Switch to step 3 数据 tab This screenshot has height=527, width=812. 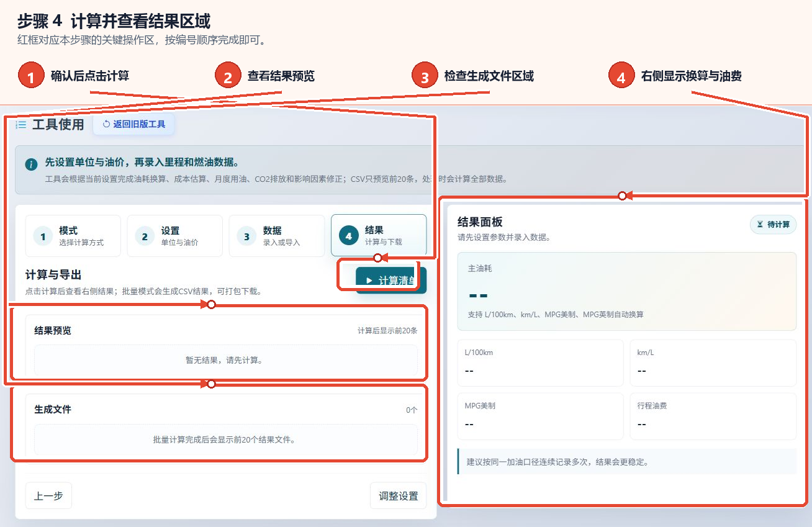tap(277, 236)
